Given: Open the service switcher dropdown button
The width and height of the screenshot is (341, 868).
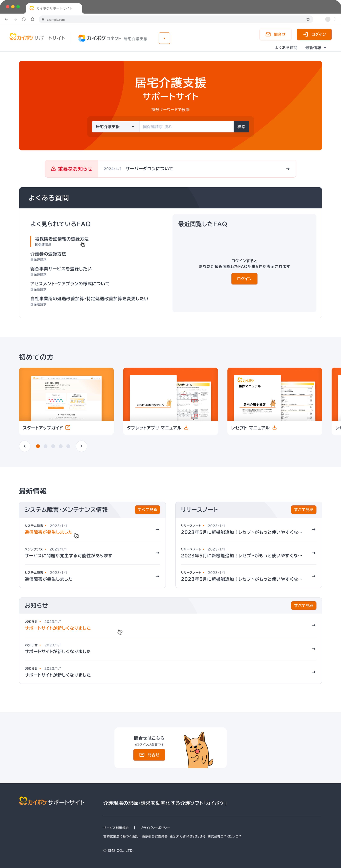Looking at the screenshot, I should point(164,38).
